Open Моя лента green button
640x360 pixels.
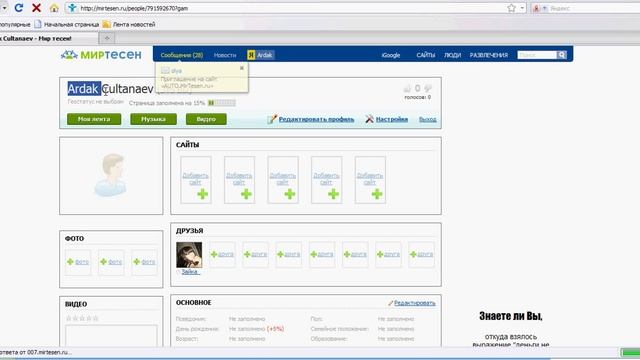(94, 119)
